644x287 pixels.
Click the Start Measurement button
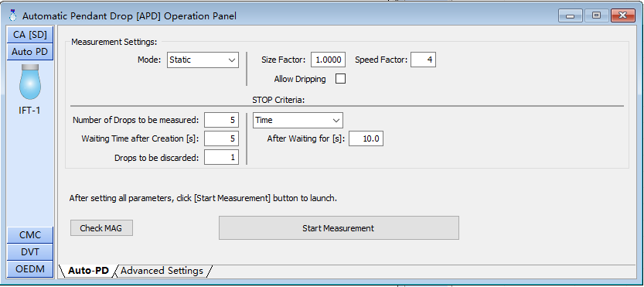point(339,227)
